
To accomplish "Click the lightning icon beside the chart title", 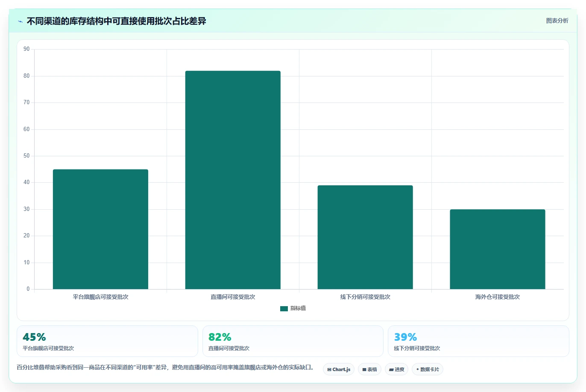I will point(20,21).
